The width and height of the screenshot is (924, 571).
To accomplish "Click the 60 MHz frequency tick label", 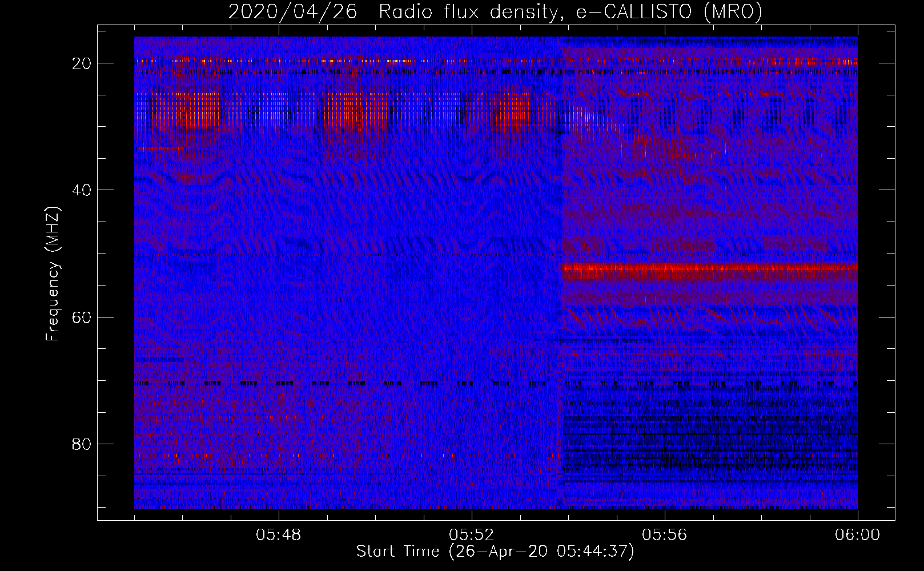I will tap(82, 317).
